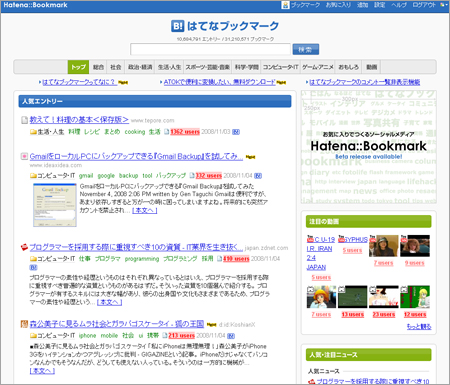Open はてなブックマークってなに? link

click(x=79, y=82)
